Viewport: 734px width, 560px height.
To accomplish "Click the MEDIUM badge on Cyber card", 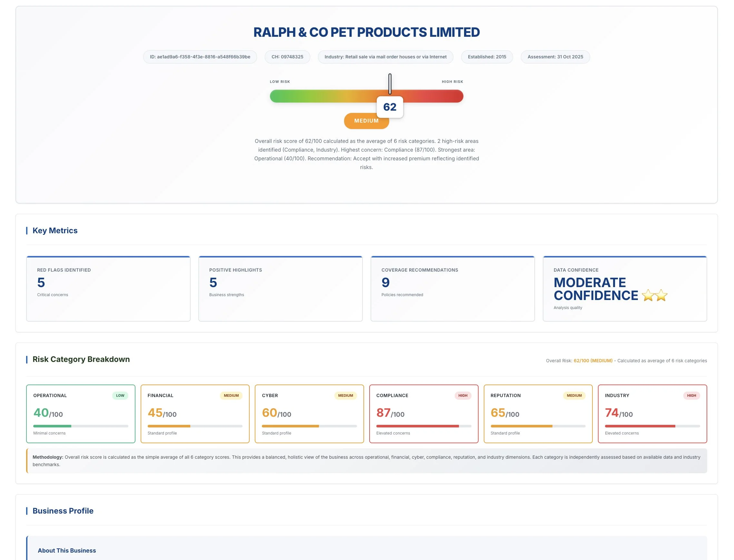I will [345, 396].
